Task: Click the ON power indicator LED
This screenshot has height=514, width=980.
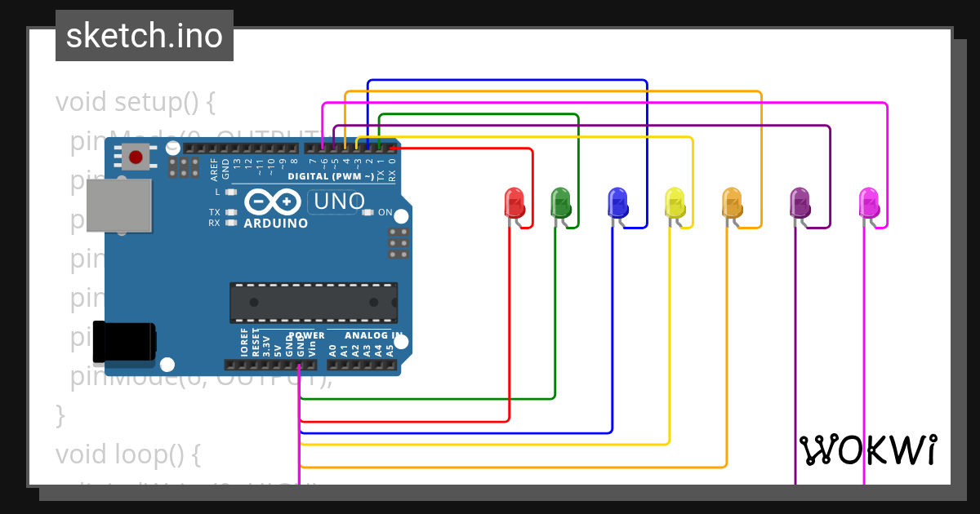Action: pyautogui.click(x=367, y=213)
